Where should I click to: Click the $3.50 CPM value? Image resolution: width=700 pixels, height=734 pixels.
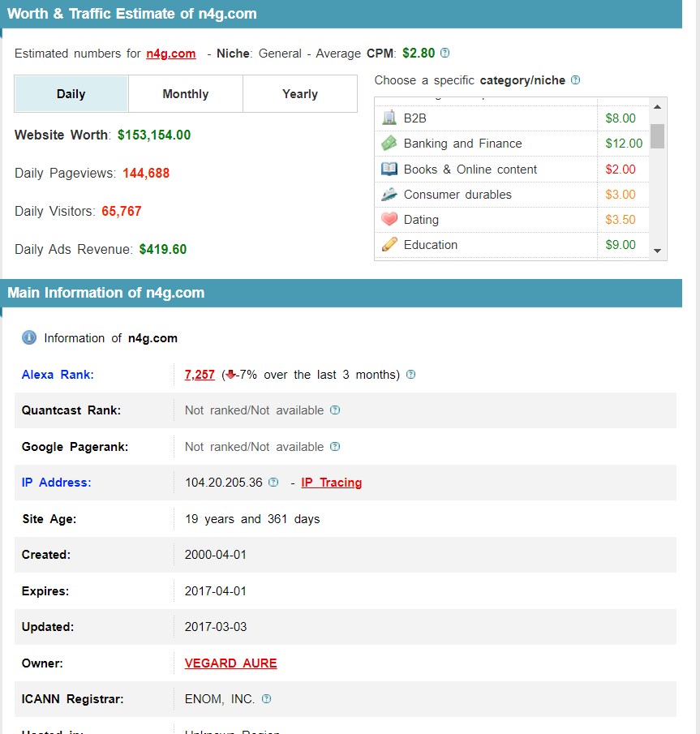[621, 220]
